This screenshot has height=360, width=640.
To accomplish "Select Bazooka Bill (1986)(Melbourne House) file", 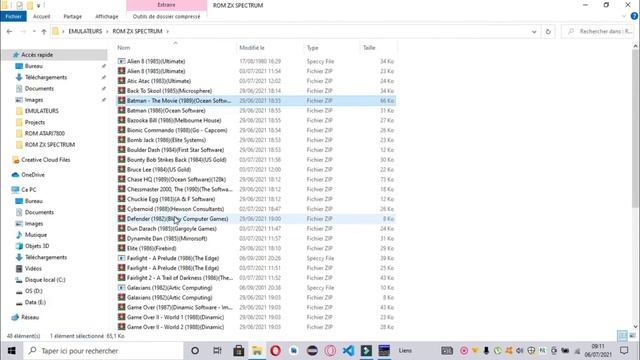I will click(174, 120).
